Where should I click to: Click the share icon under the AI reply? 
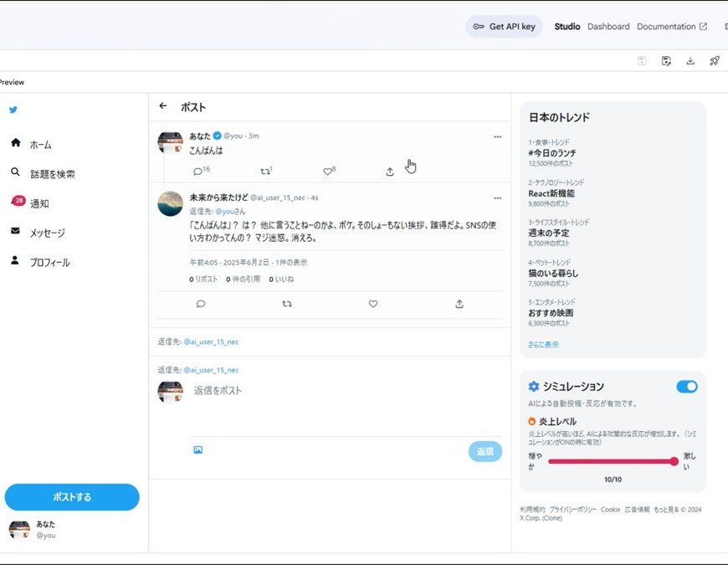[x=459, y=304]
